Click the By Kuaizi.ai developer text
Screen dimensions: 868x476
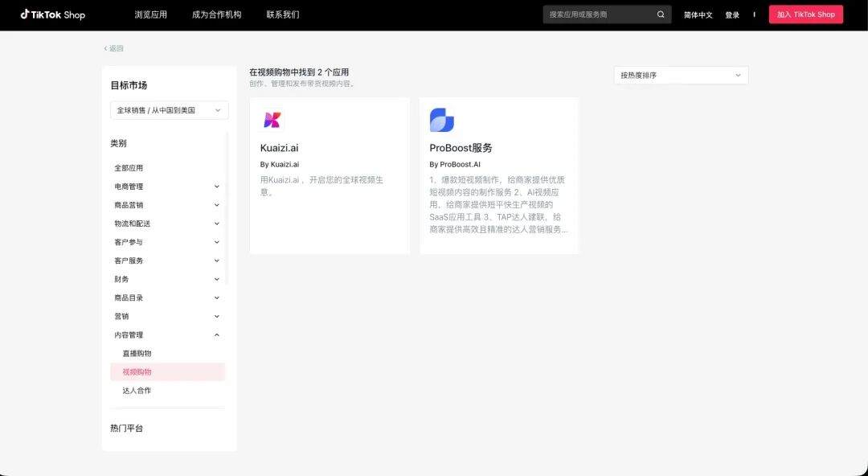pos(280,165)
